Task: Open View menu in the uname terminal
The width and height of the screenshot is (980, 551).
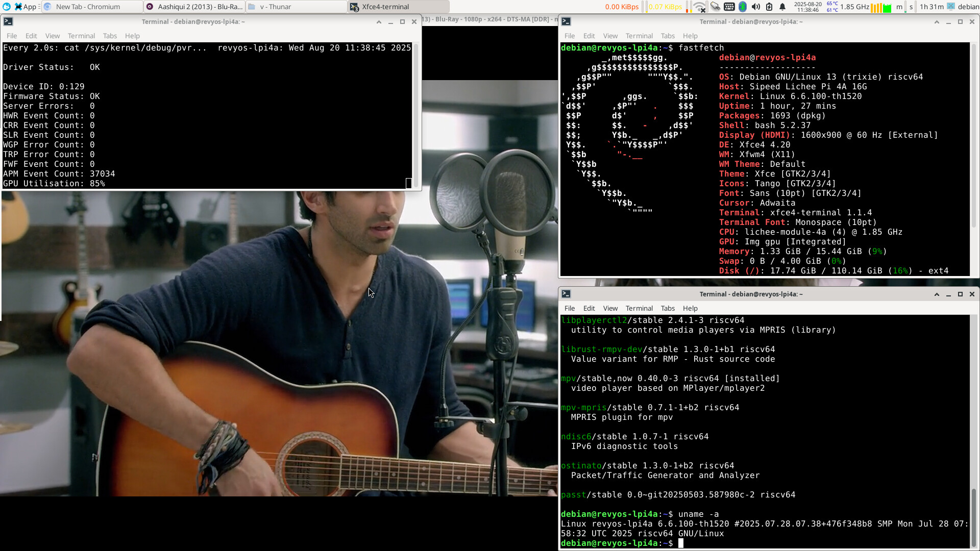Action: pos(610,308)
